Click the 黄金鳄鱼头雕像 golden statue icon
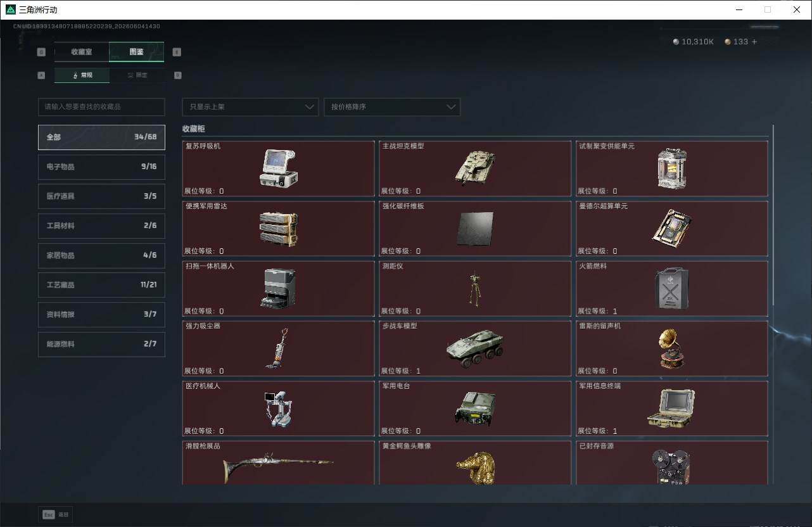 click(475, 467)
